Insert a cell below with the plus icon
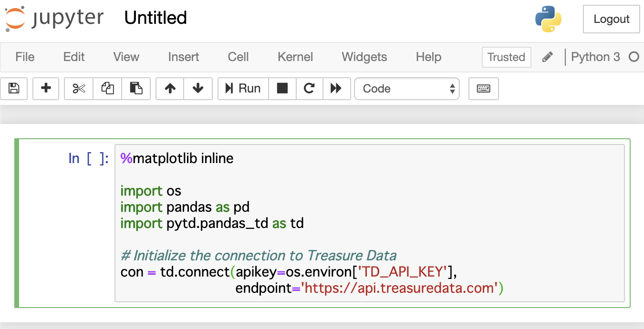 (x=46, y=89)
